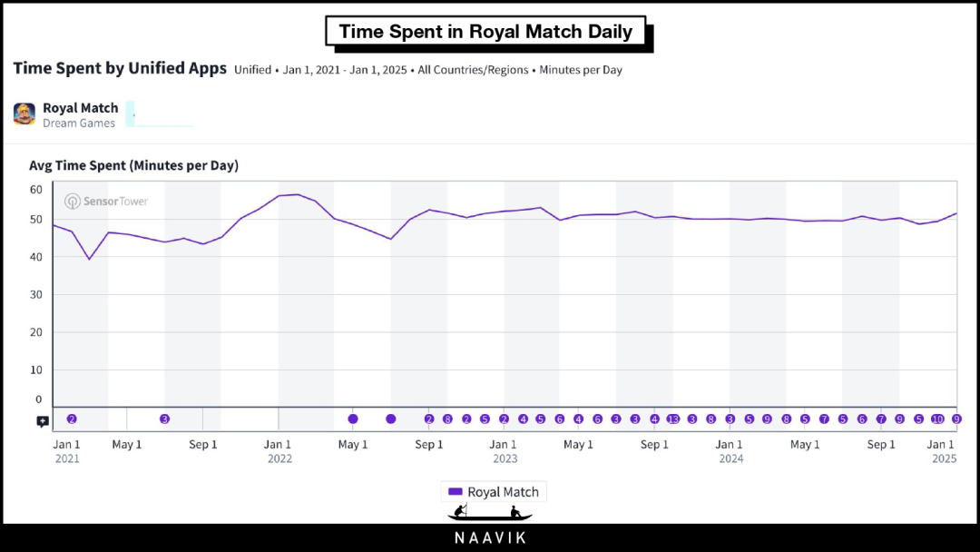This screenshot has width=980, height=552.
Task: Click the event marker numbered 13
Action: click(673, 419)
